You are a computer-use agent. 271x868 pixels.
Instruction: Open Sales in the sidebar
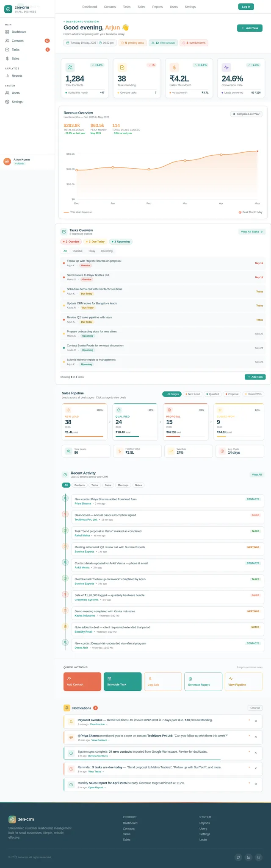[x=28, y=59]
